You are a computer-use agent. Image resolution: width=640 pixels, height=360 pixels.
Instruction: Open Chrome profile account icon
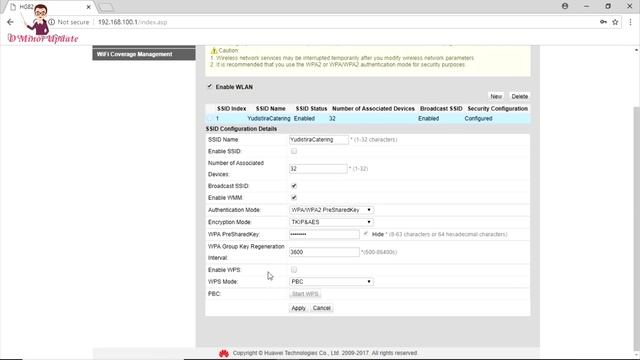click(565, 6)
